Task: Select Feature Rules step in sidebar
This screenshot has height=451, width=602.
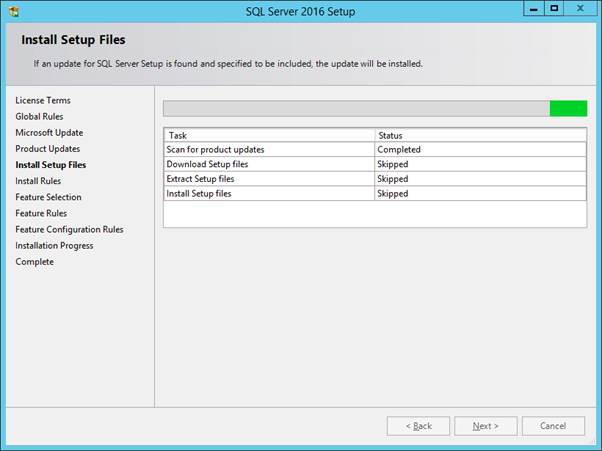Action: click(x=41, y=213)
